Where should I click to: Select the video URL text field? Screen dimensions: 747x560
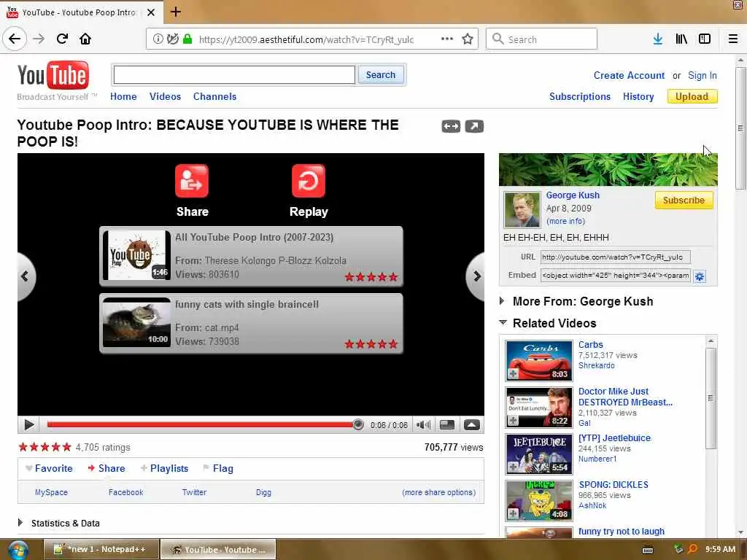click(615, 257)
